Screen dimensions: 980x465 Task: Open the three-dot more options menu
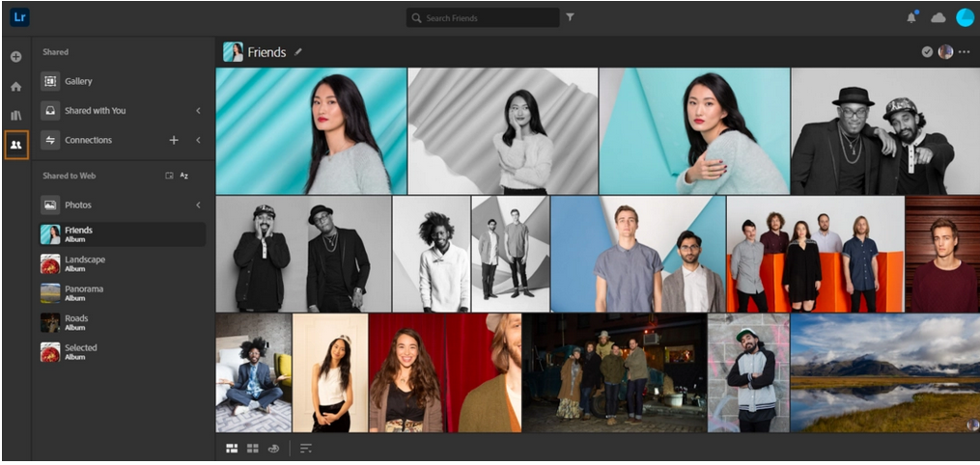[x=965, y=52]
